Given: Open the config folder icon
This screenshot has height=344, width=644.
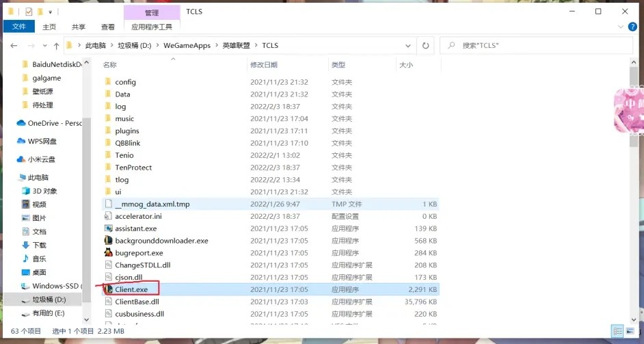Looking at the screenshot, I should (108, 82).
